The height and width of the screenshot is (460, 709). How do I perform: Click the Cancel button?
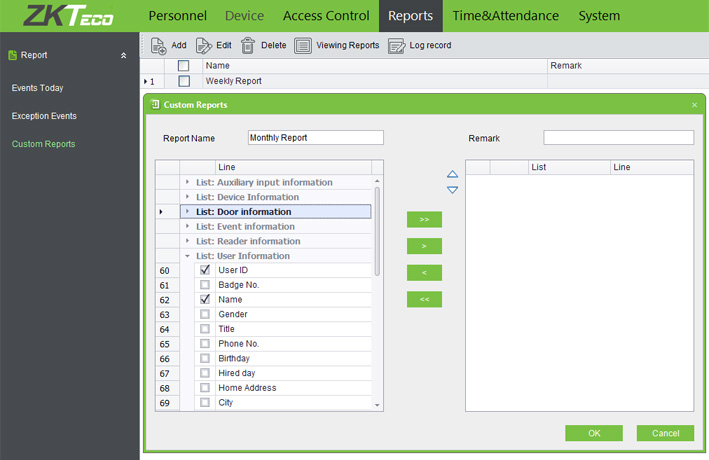(x=665, y=433)
